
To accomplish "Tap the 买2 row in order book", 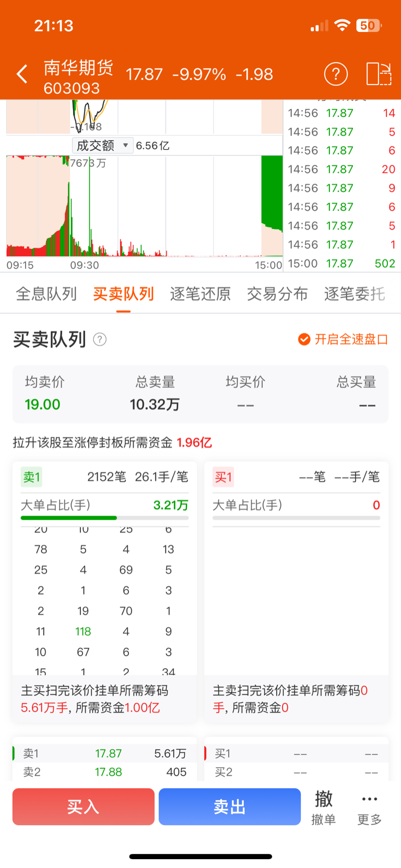I will pos(296,772).
